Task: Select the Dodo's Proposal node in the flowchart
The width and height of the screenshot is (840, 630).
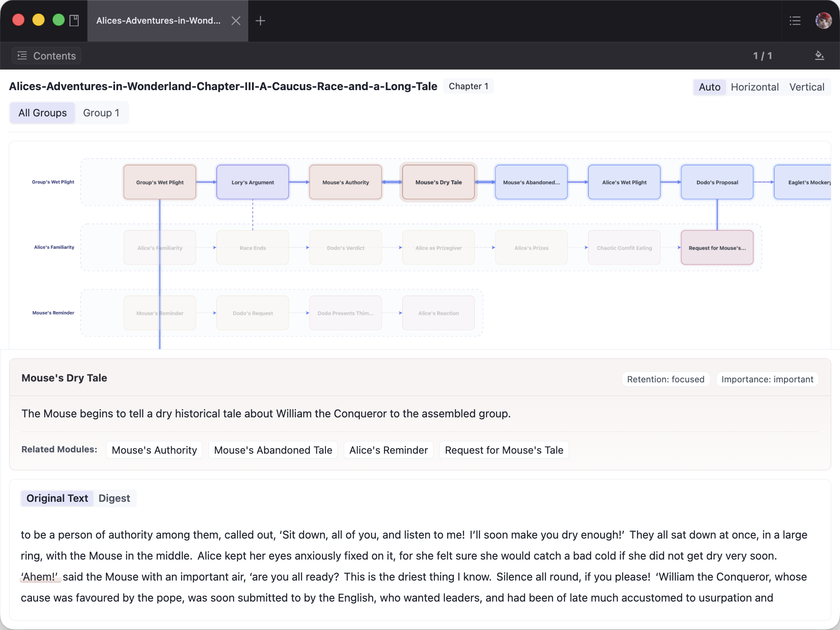Action: tap(717, 182)
